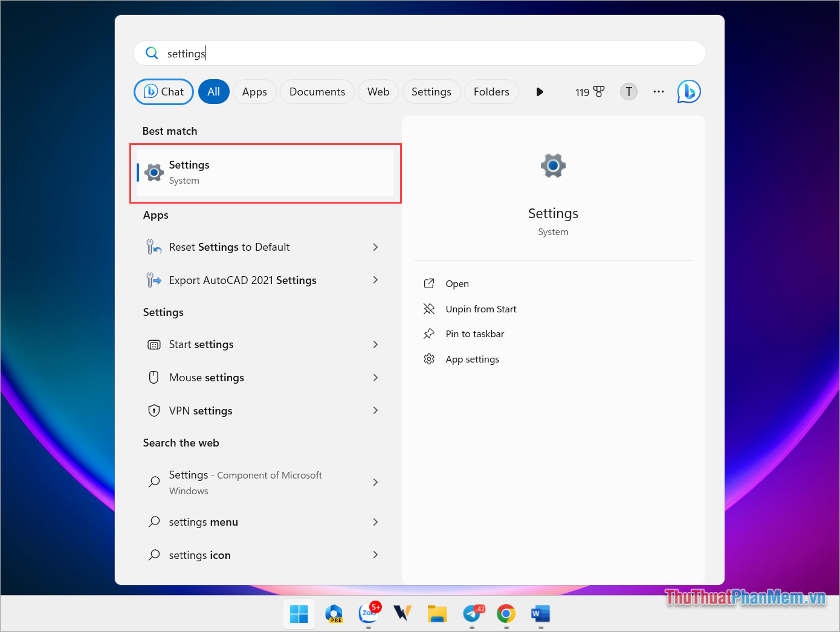Open Microsoft Word from the taskbar
This screenshot has height=632, width=840.
540,614
